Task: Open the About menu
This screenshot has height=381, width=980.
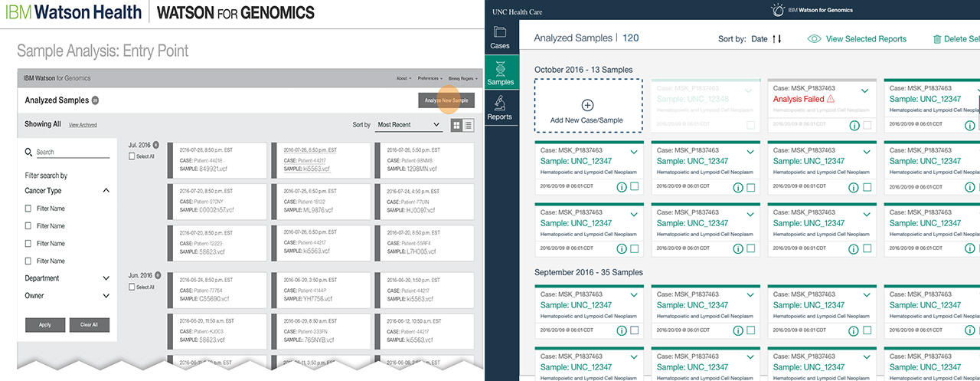Action: [403, 78]
